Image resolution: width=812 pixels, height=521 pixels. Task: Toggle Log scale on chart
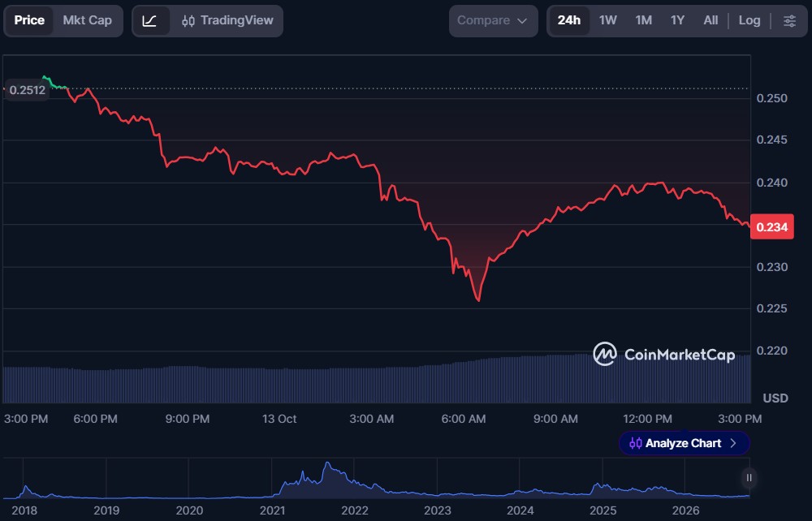point(749,21)
